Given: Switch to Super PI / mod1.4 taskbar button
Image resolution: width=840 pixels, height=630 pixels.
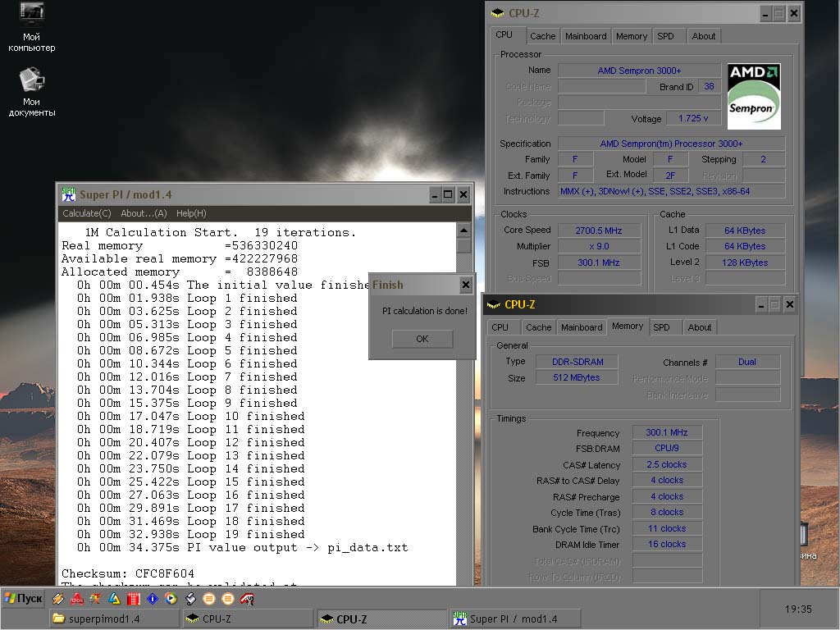Looking at the screenshot, I should point(515,619).
